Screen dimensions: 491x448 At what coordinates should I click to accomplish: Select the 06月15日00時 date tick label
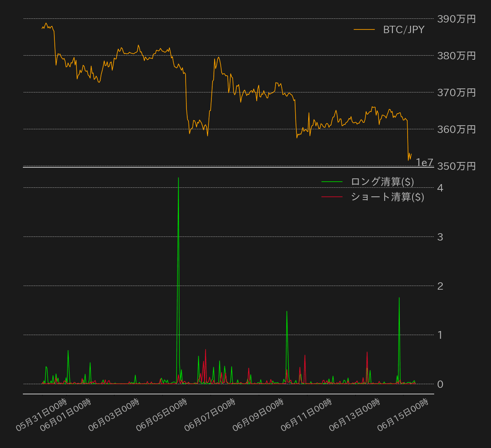pyautogui.click(x=403, y=414)
